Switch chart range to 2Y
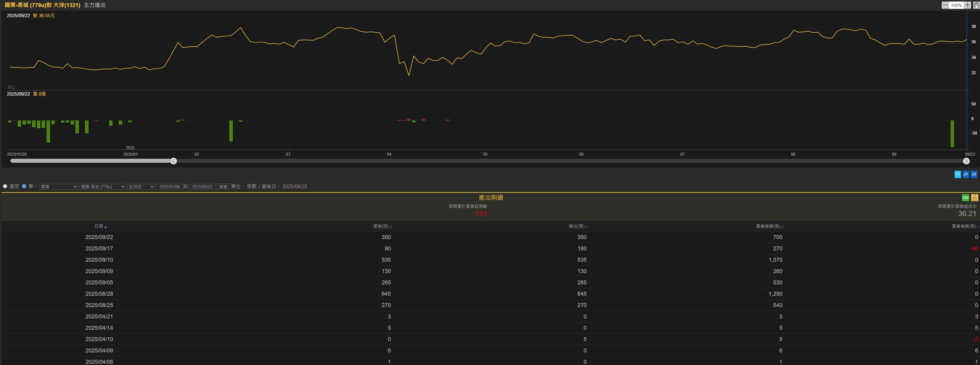 (x=966, y=174)
